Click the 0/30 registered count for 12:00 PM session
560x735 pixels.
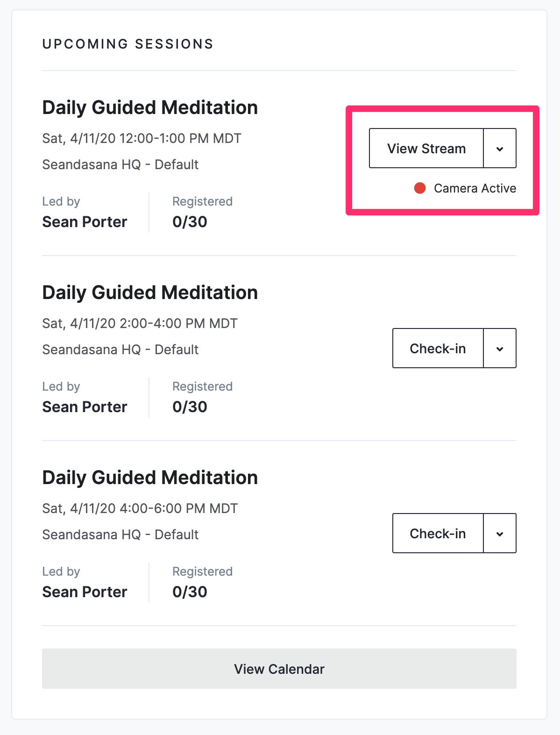tap(190, 221)
